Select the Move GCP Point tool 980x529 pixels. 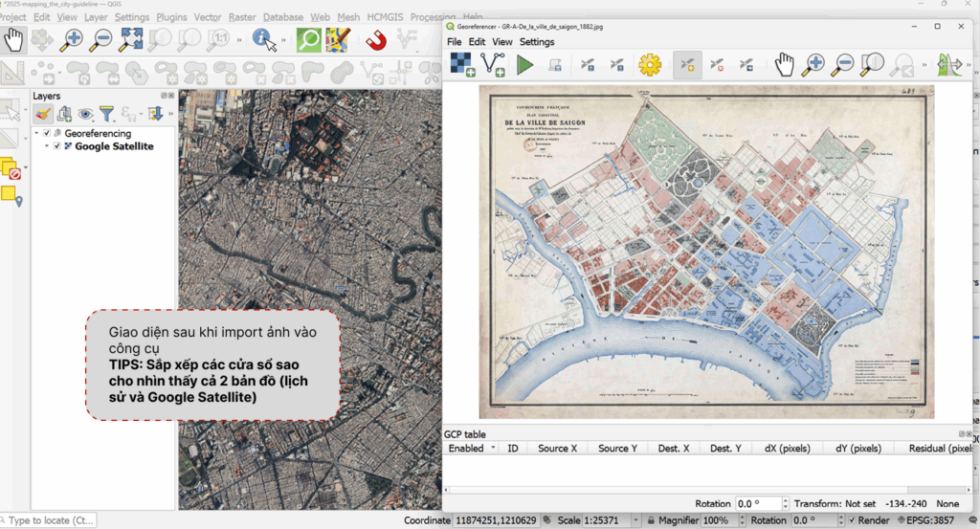[746, 65]
